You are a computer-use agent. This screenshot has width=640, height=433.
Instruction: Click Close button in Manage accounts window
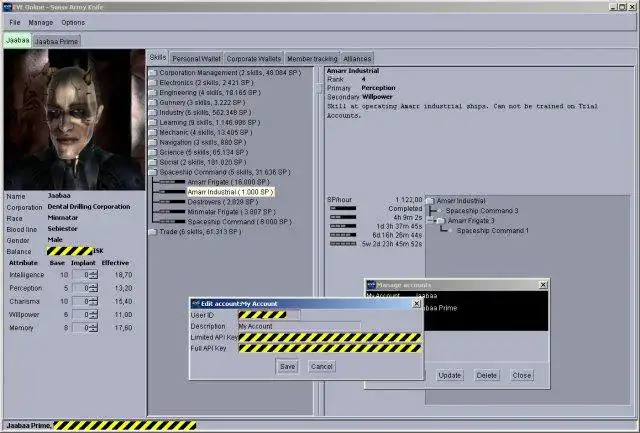tap(522, 375)
